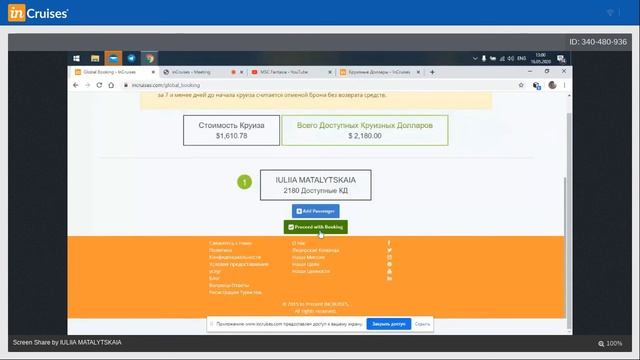Open the highlighted orange taskbar app
Screen dimensions: 640x360
point(113,58)
